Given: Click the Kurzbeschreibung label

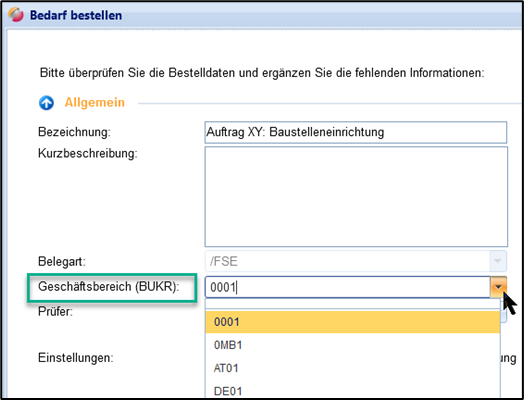Looking at the screenshot, I should pyautogui.click(x=88, y=153).
